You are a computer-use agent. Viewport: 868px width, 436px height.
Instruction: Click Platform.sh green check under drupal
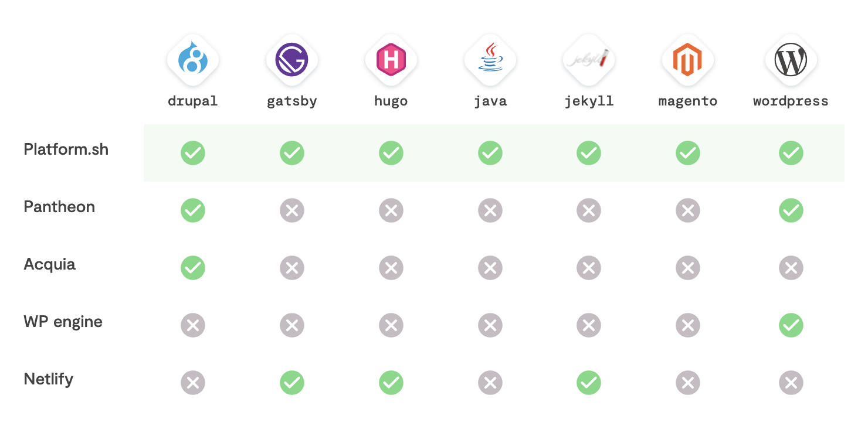193,153
